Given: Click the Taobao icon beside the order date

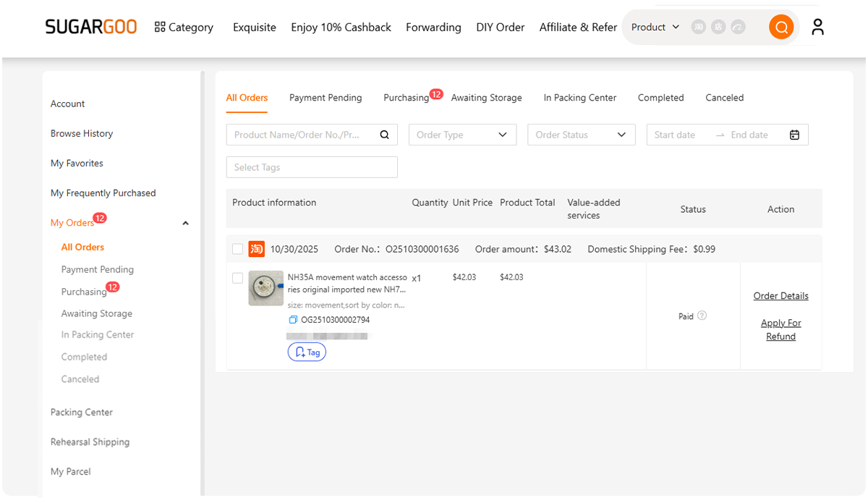Looking at the screenshot, I should 256,248.
